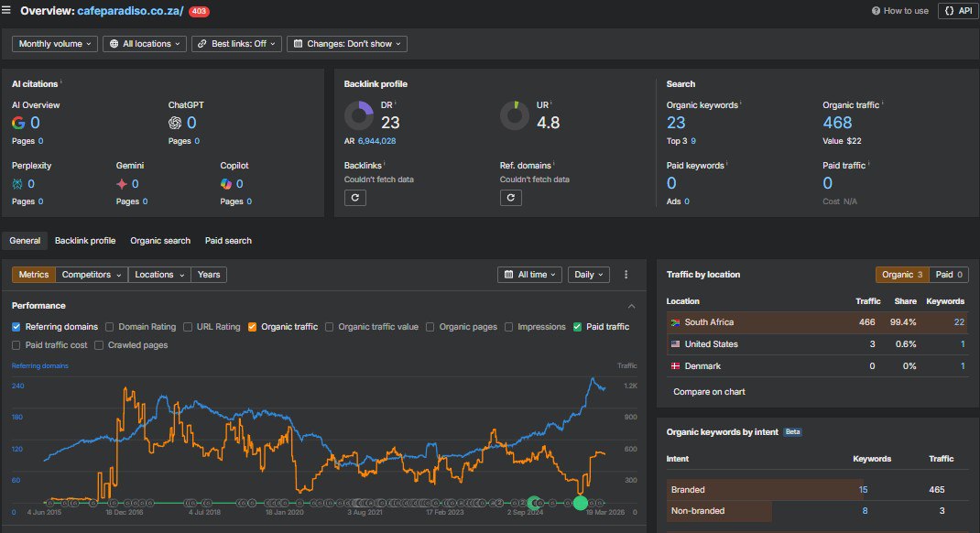The image size is (980, 533).
Task: Select the South Africa location row
Action: click(816, 322)
